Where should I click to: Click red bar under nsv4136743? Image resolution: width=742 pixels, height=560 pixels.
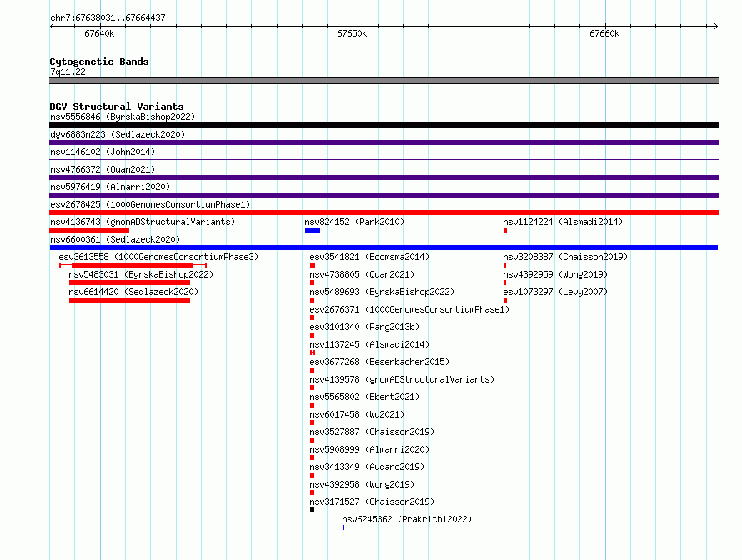click(89, 230)
